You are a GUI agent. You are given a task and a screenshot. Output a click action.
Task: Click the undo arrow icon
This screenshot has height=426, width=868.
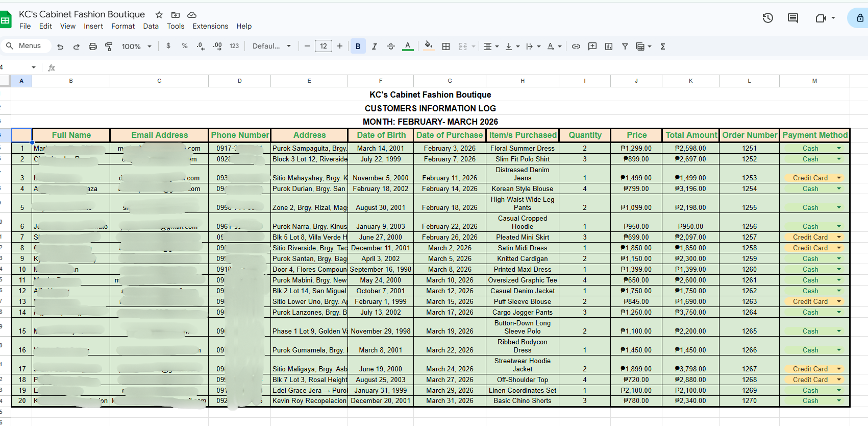pyautogui.click(x=60, y=46)
